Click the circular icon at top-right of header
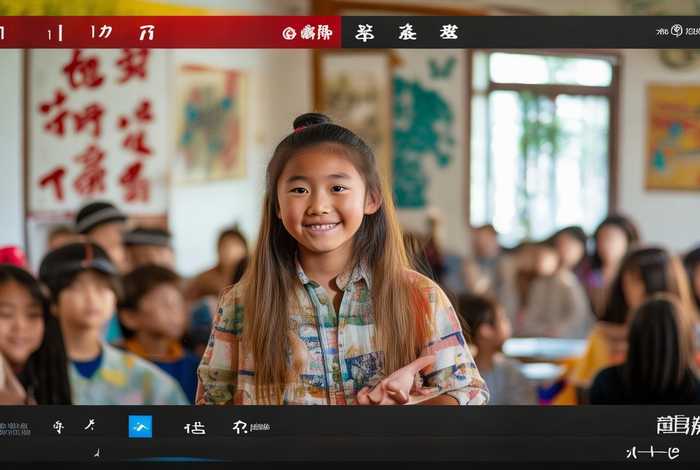Screen dimensions: 700x470 coord(677,30)
